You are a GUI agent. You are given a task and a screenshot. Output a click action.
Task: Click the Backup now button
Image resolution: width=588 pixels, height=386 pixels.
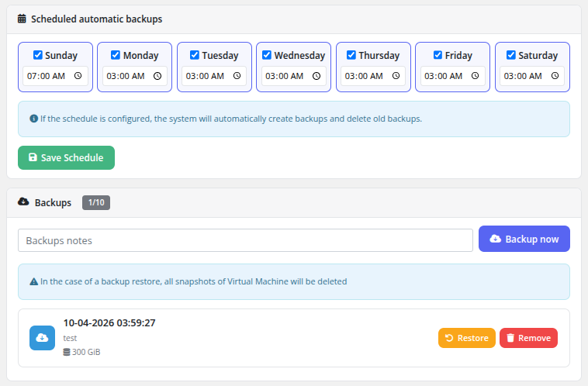point(524,239)
